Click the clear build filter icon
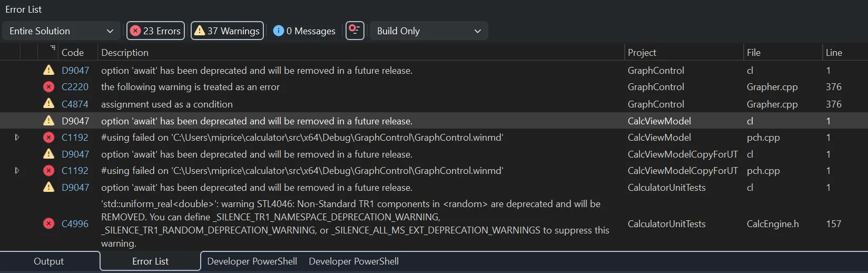This screenshot has height=273, width=868. [x=354, y=31]
